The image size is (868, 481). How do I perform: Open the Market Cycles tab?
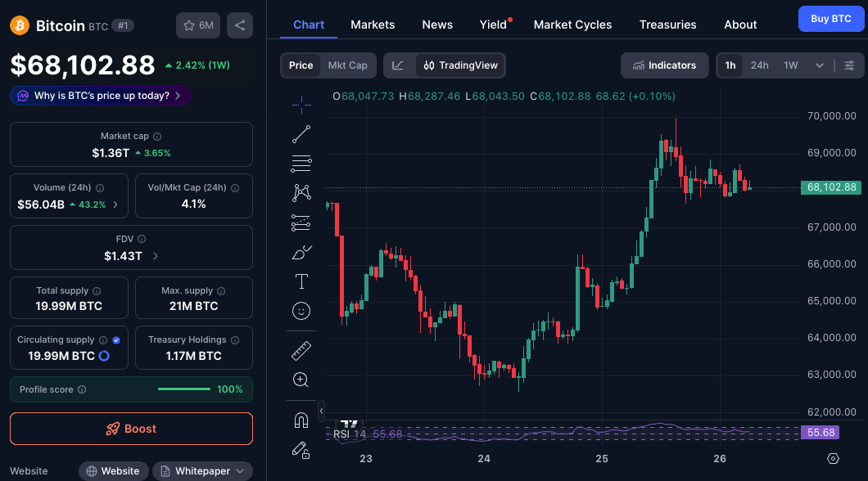coord(572,25)
